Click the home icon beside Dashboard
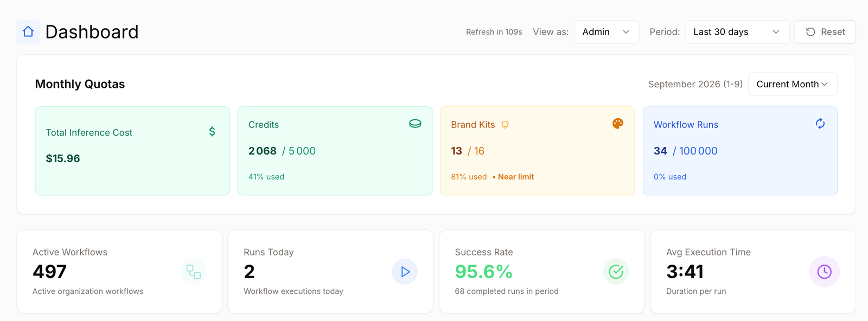Image resolution: width=868 pixels, height=321 pixels. pyautogui.click(x=28, y=32)
